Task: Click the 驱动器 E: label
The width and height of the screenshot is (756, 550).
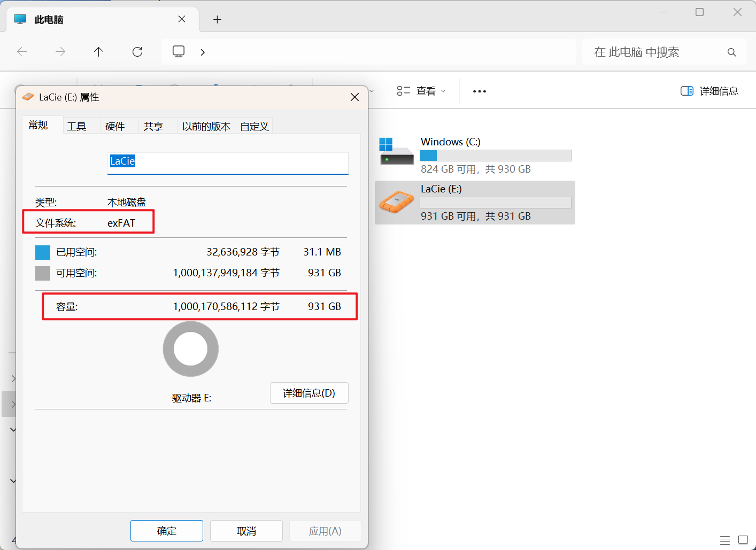Action: coord(191,398)
